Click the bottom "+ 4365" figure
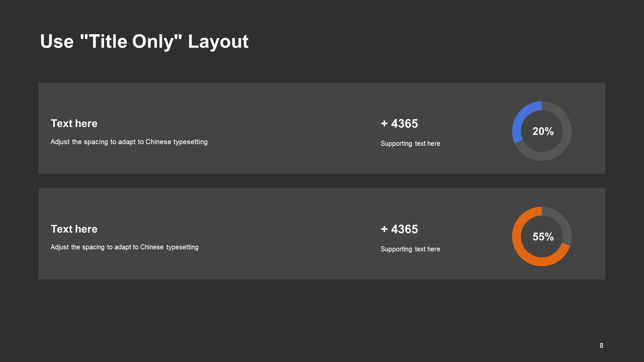The width and height of the screenshot is (644, 362). tap(399, 229)
